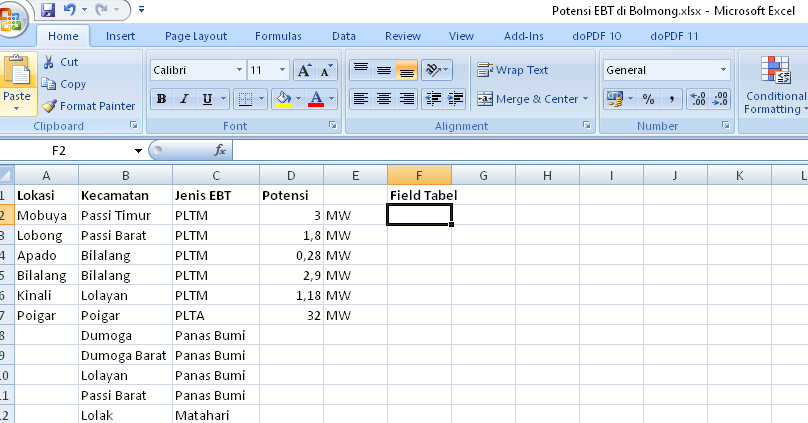The height and width of the screenshot is (423, 808).
Task: Toggle Bold formatting
Action: pos(160,99)
